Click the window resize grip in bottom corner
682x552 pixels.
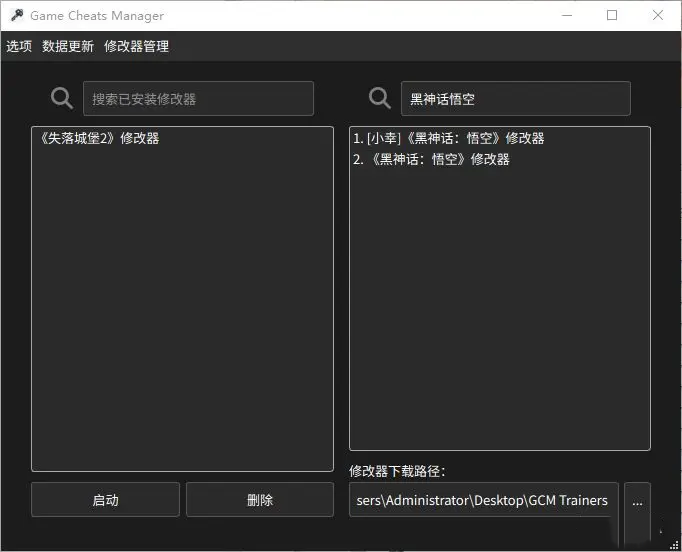[x=674, y=544]
